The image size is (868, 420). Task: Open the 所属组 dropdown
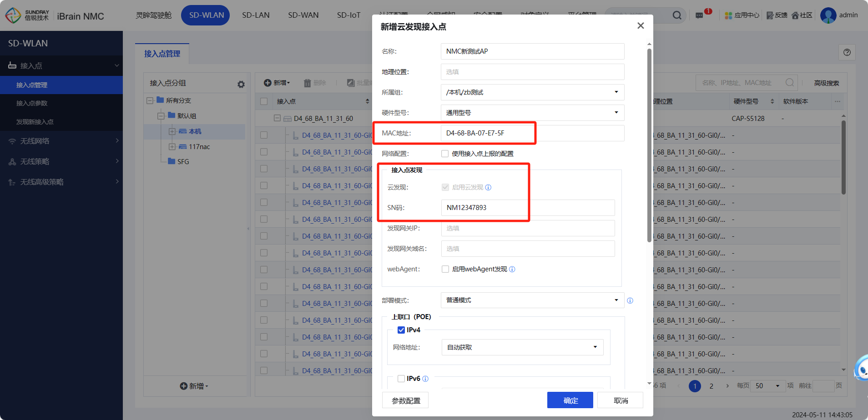click(x=532, y=92)
